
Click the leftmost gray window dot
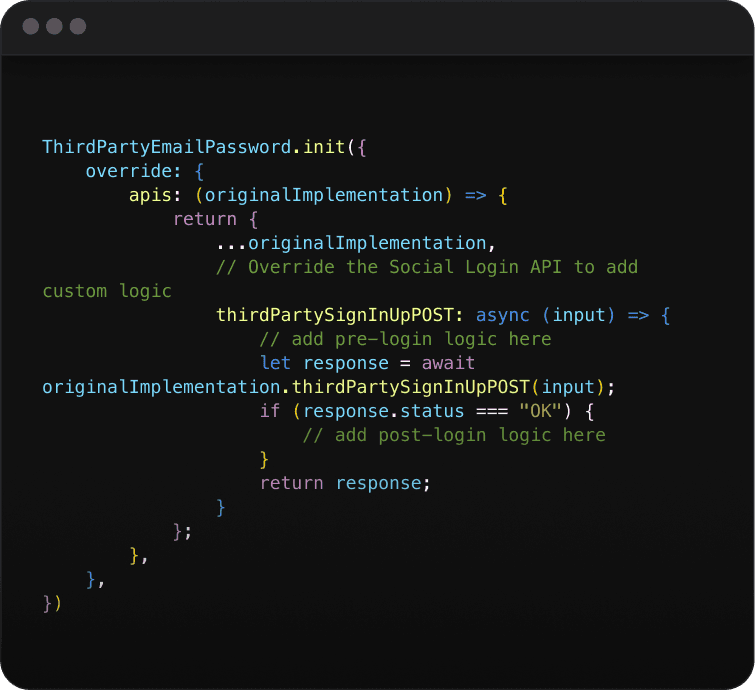tap(31, 26)
